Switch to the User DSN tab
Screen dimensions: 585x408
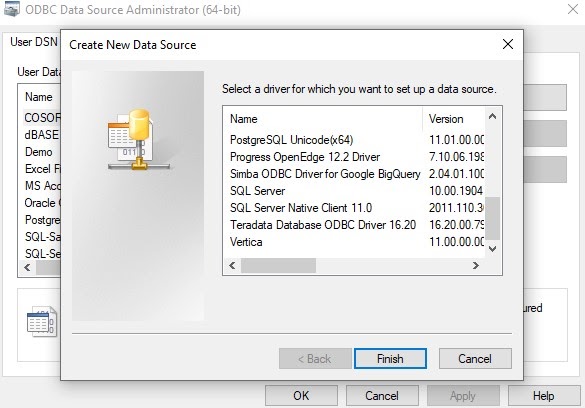tap(33, 42)
